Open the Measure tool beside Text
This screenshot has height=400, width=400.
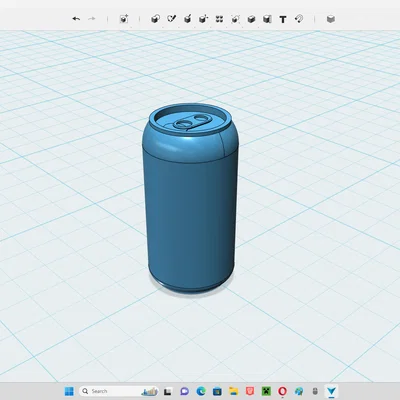click(x=267, y=19)
